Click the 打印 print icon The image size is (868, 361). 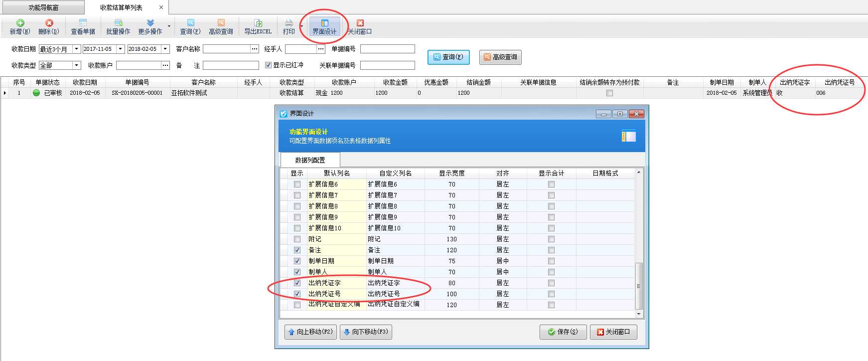click(289, 23)
